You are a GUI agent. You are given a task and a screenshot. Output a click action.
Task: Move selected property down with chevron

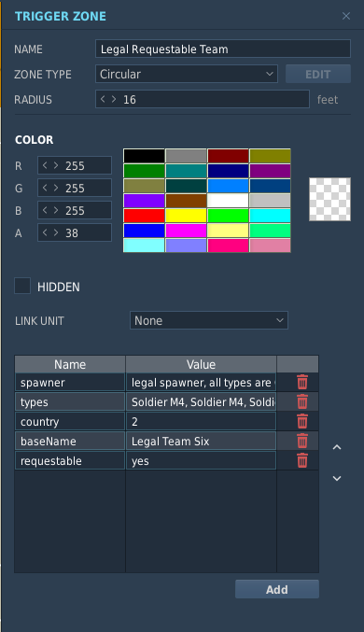pos(337,478)
